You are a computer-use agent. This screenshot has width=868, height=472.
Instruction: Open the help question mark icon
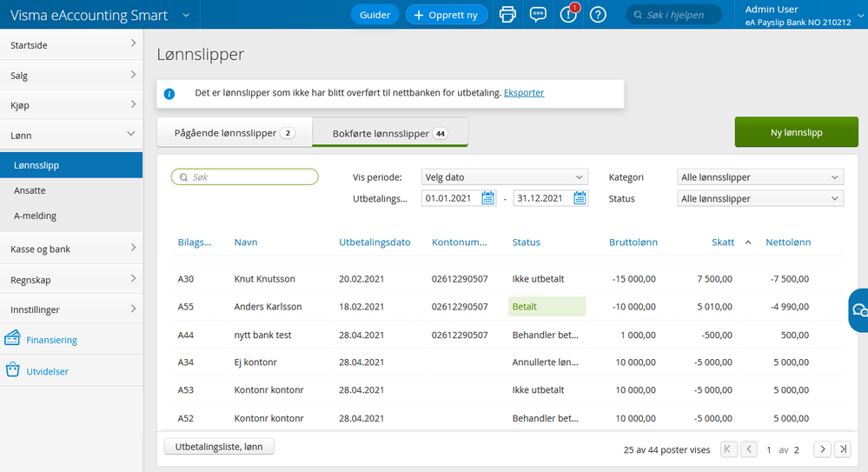pos(598,15)
